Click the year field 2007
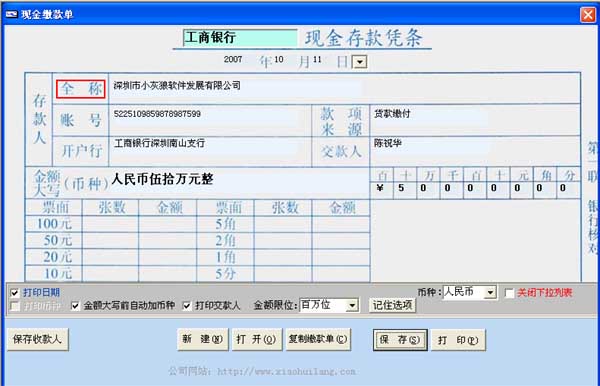 [x=233, y=59]
